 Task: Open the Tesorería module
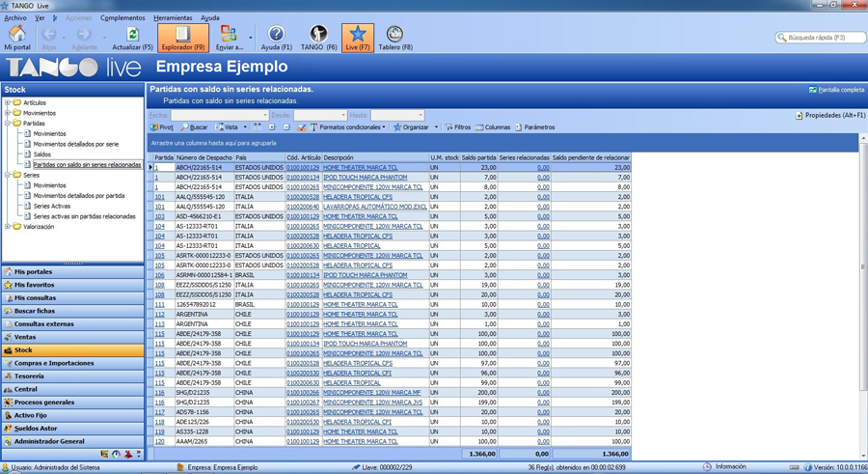pos(73,376)
